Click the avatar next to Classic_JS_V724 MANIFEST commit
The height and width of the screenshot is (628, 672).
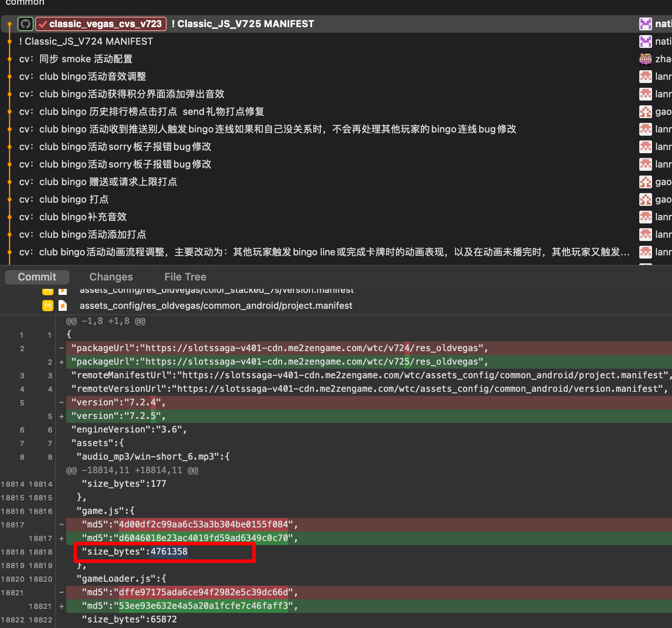coord(645,41)
